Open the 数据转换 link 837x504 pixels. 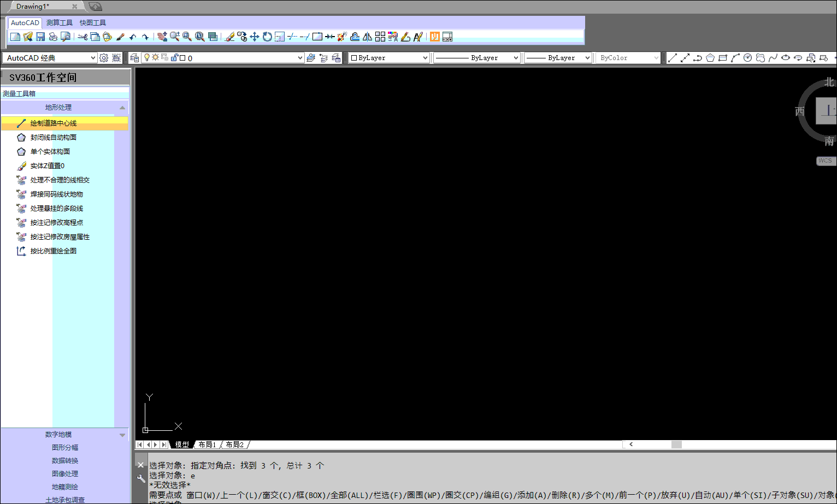tap(65, 460)
